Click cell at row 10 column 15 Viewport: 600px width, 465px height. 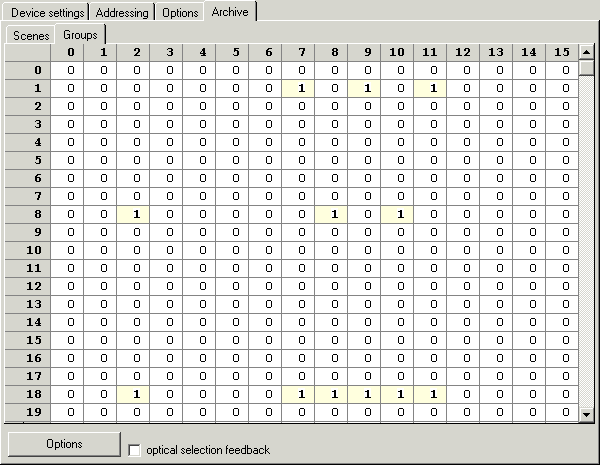[562, 250]
